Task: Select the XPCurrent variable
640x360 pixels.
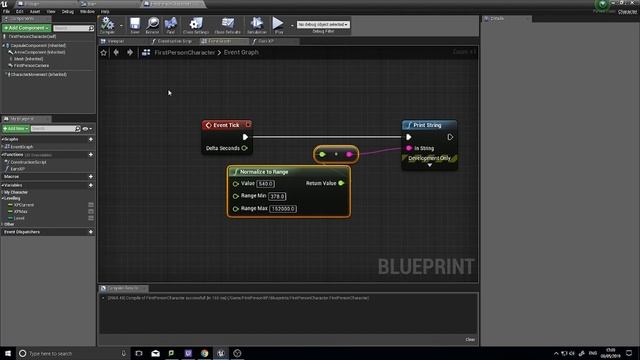Action: [x=24, y=205]
